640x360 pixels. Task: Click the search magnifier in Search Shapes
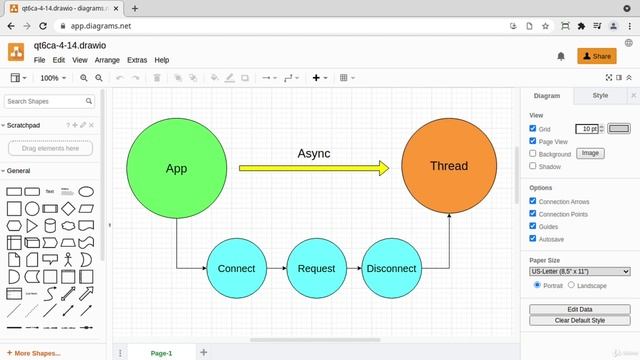[x=89, y=101]
